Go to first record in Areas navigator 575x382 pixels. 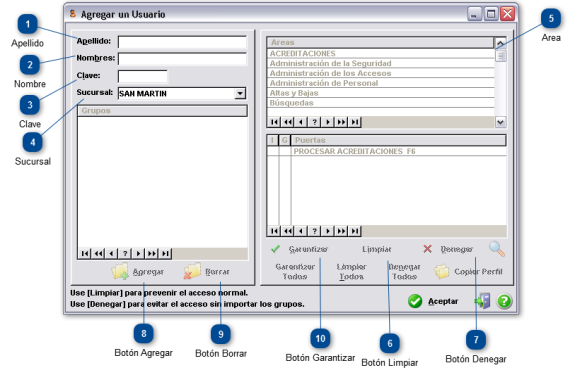(x=274, y=122)
